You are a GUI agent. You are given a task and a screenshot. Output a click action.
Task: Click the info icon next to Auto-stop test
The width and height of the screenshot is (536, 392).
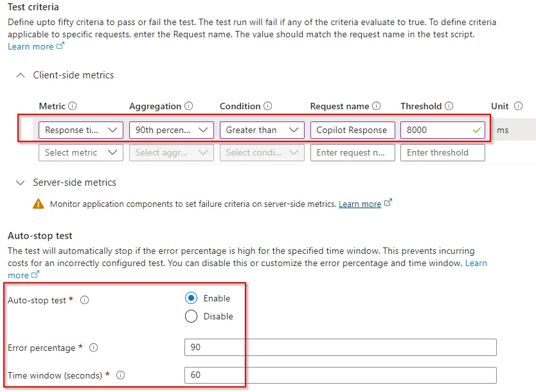[85, 300]
